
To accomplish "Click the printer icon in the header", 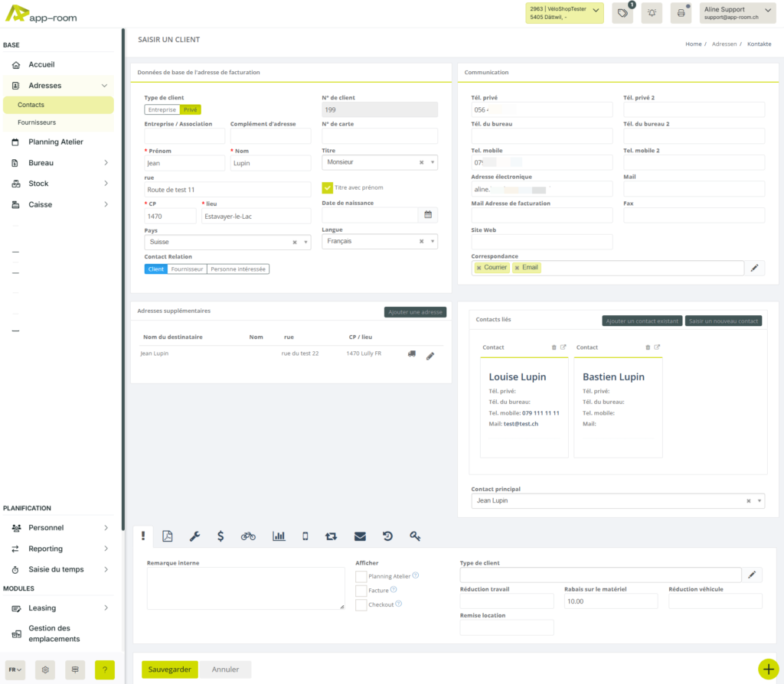I will [x=681, y=13].
